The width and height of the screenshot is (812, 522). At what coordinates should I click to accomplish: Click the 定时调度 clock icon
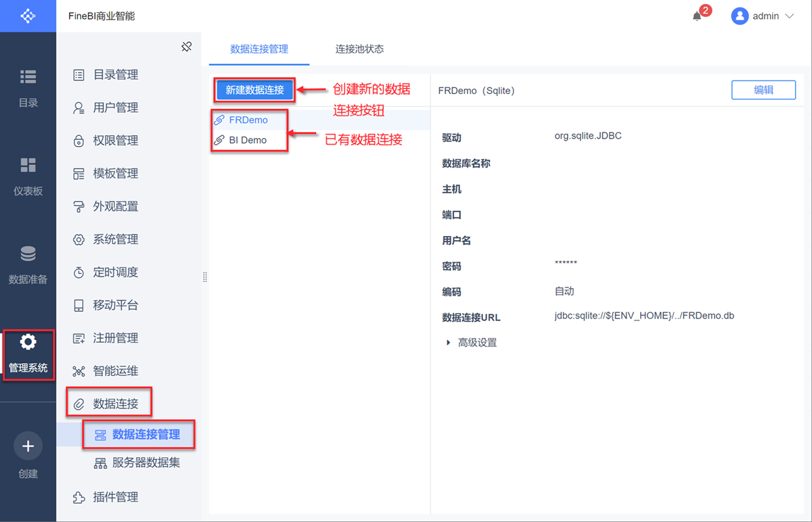click(79, 272)
